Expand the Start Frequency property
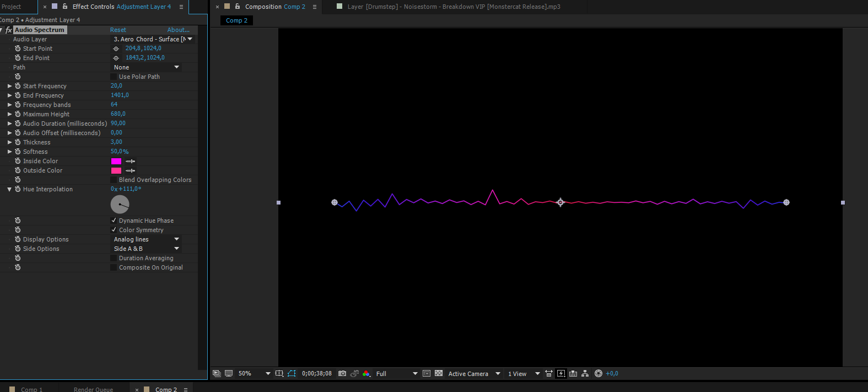Viewport: 868px width, 392px height. point(9,86)
